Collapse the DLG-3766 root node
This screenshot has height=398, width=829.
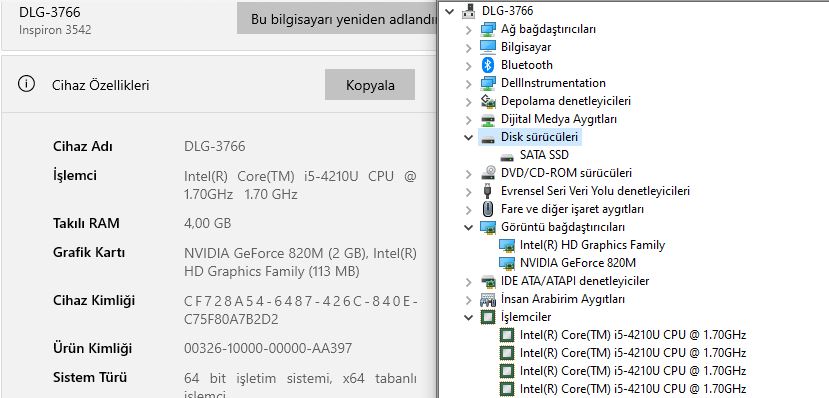(449, 11)
